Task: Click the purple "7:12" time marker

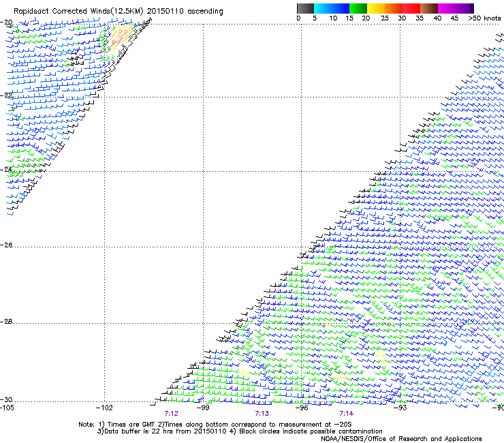Action: click(172, 414)
